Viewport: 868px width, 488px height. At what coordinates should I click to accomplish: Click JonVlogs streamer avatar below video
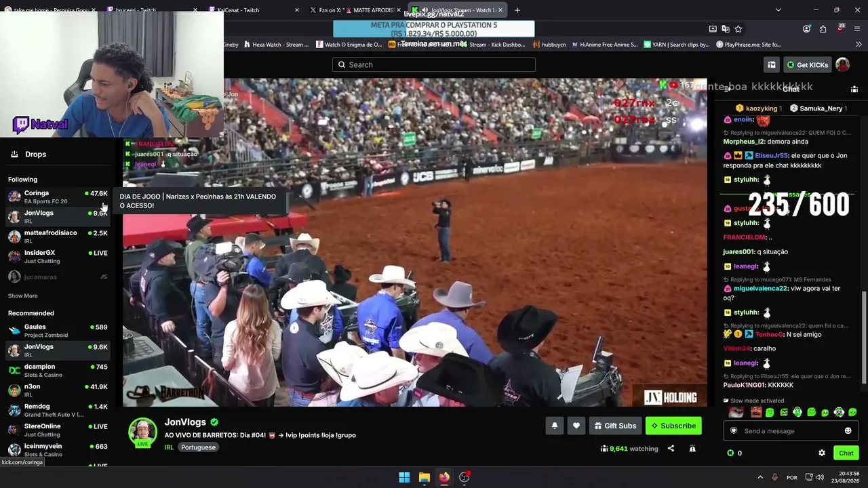(143, 432)
